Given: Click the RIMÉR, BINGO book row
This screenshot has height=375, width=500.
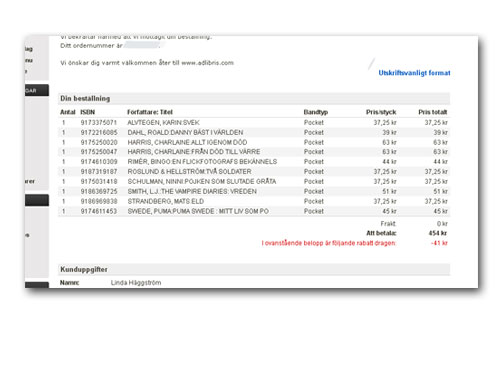Looking at the screenshot, I should click(x=254, y=162).
